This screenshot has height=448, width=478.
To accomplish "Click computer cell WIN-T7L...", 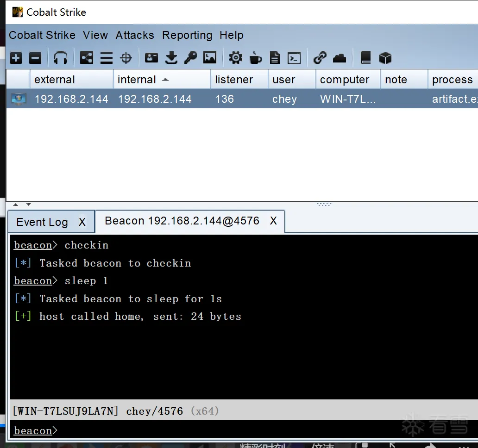I will 348,99.
